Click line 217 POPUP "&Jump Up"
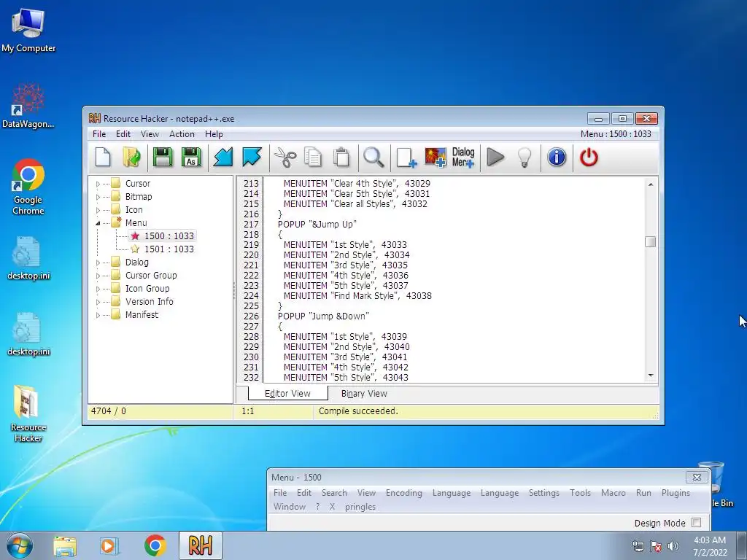747x560 pixels. [317, 225]
